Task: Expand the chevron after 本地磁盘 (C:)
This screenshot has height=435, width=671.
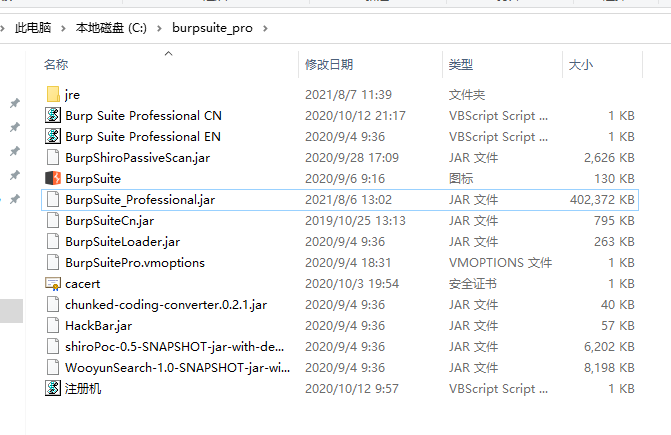Action: click(x=159, y=28)
